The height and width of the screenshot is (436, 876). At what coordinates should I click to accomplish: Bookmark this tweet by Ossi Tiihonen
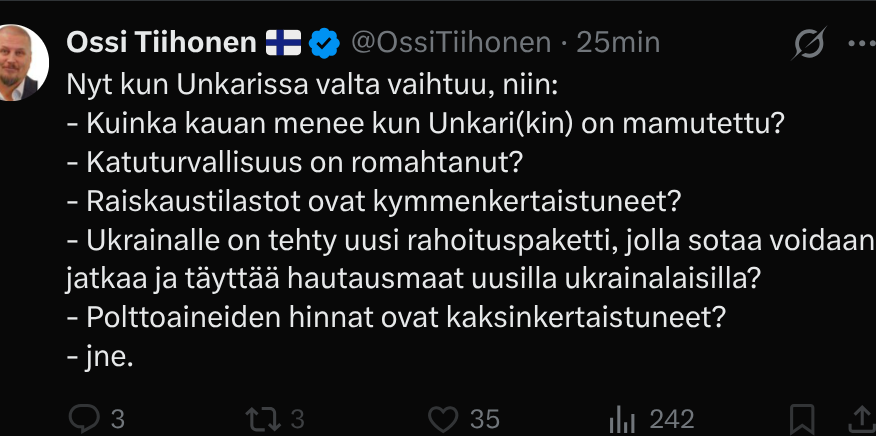tap(801, 417)
